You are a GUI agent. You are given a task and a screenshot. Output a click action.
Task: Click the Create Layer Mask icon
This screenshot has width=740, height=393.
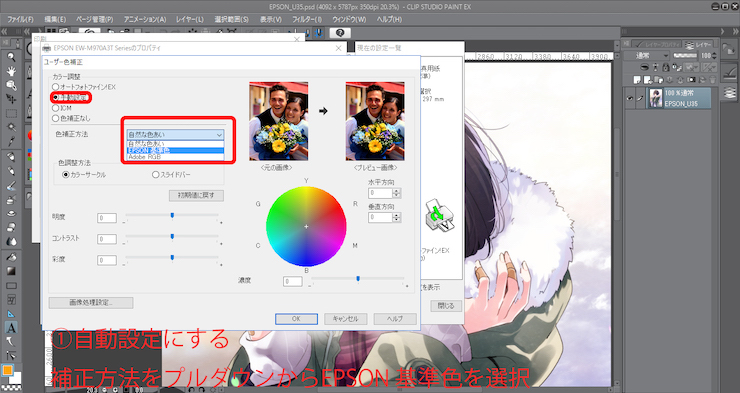[692, 80]
